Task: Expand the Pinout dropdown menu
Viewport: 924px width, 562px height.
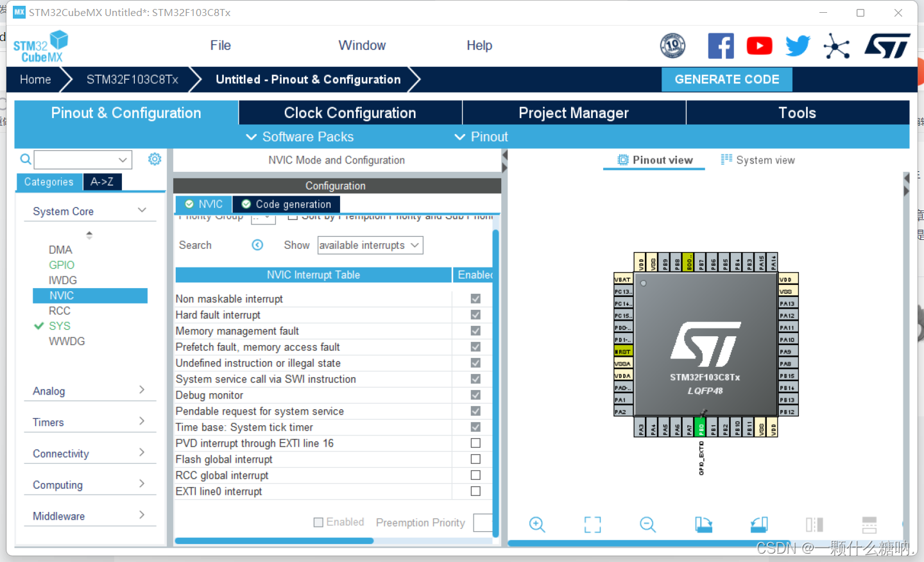Action: (x=481, y=137)
